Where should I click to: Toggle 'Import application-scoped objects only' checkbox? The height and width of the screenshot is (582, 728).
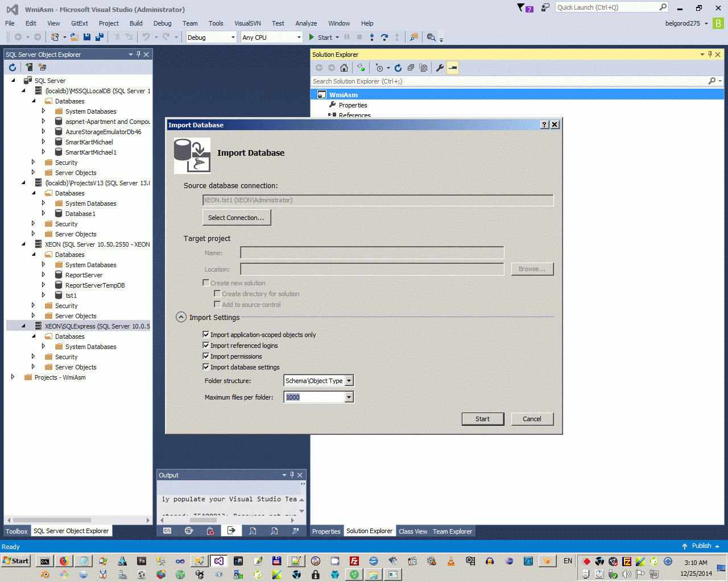click(x=206, y=335)
